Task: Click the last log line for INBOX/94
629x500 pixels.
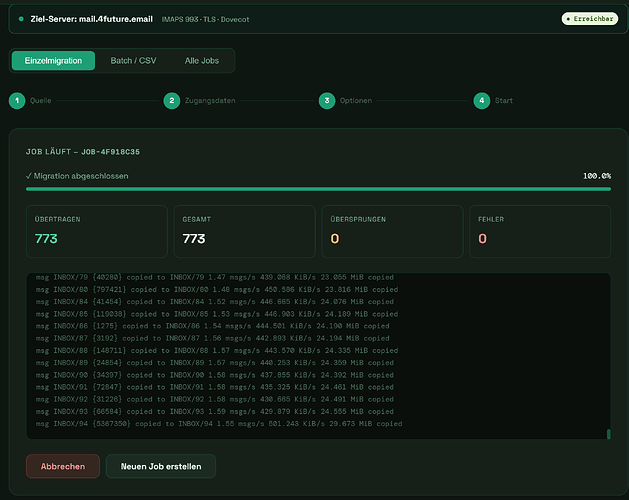Action: click(x=220, y=424)
